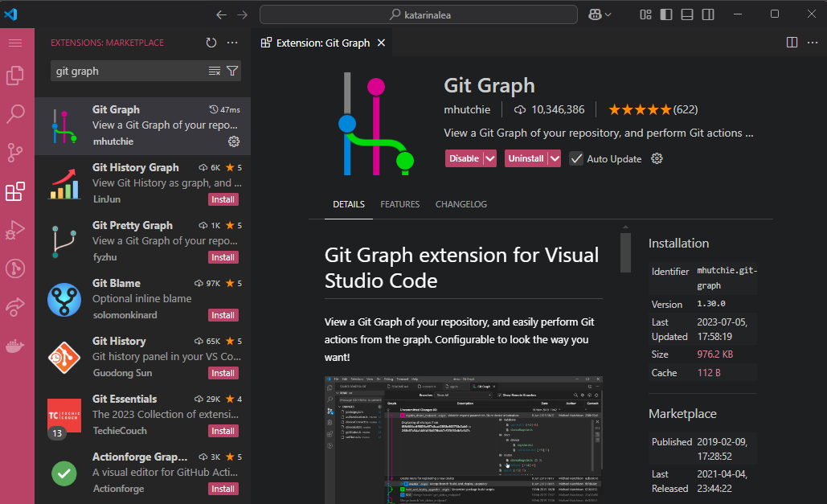Clear extensions search results icon

(x=214, y=71)
